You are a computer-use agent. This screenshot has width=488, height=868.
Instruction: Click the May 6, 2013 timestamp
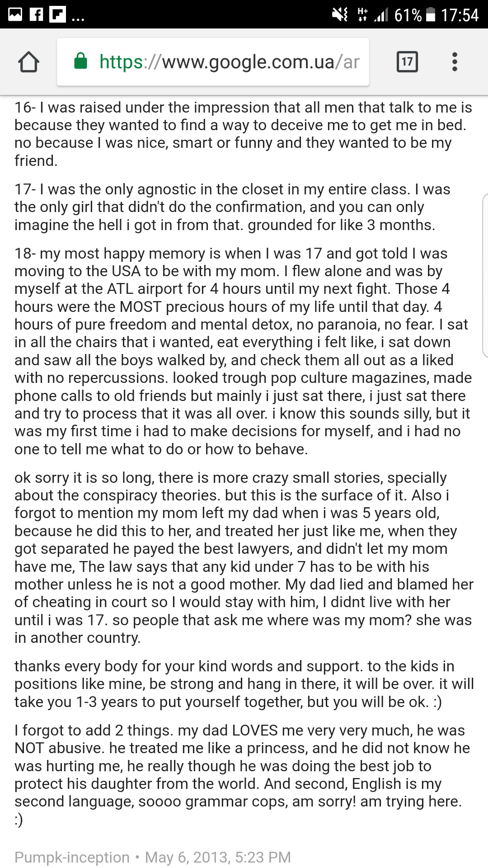218,857
